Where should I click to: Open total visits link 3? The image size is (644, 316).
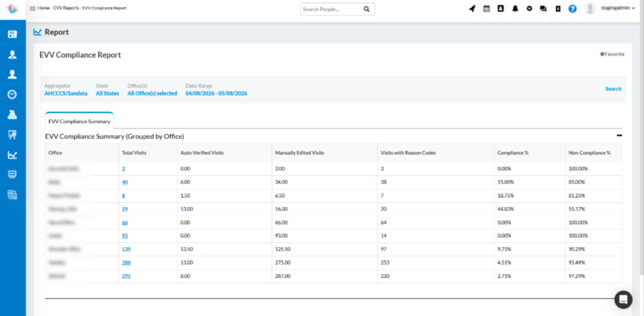tap(123, 169)
